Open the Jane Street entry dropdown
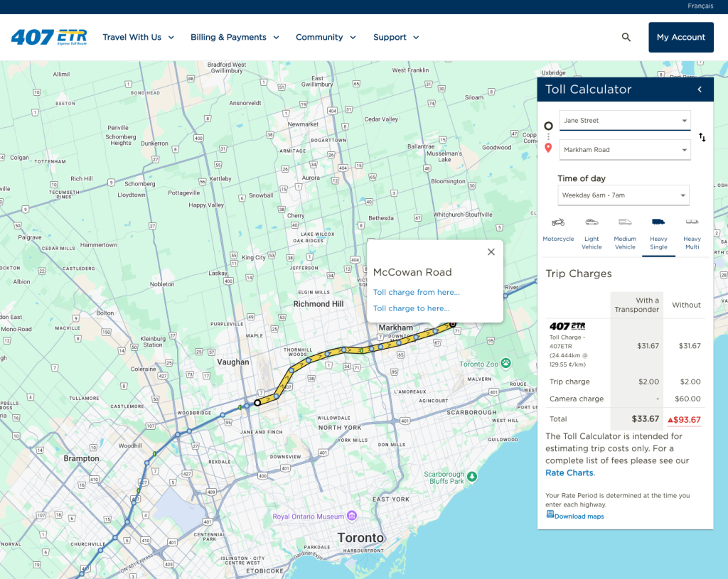The width and height of the screenshot is (728, 579). click(x=625, y=121)
